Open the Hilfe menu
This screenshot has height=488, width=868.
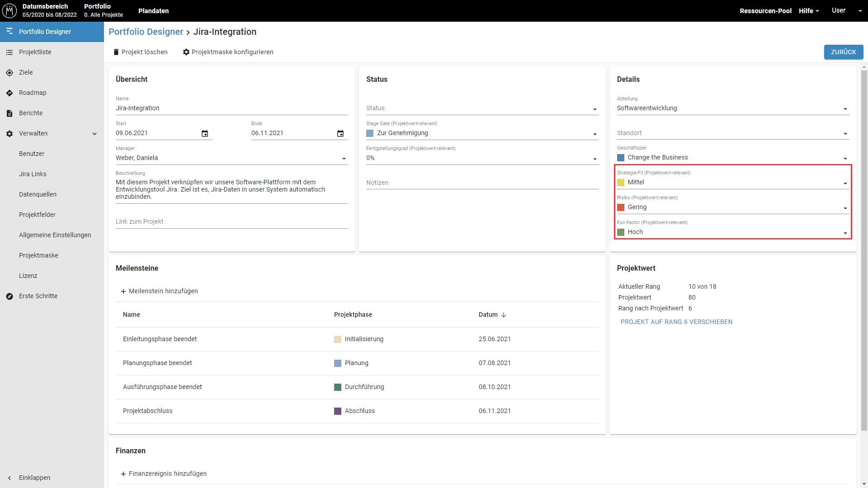(809, 10)
